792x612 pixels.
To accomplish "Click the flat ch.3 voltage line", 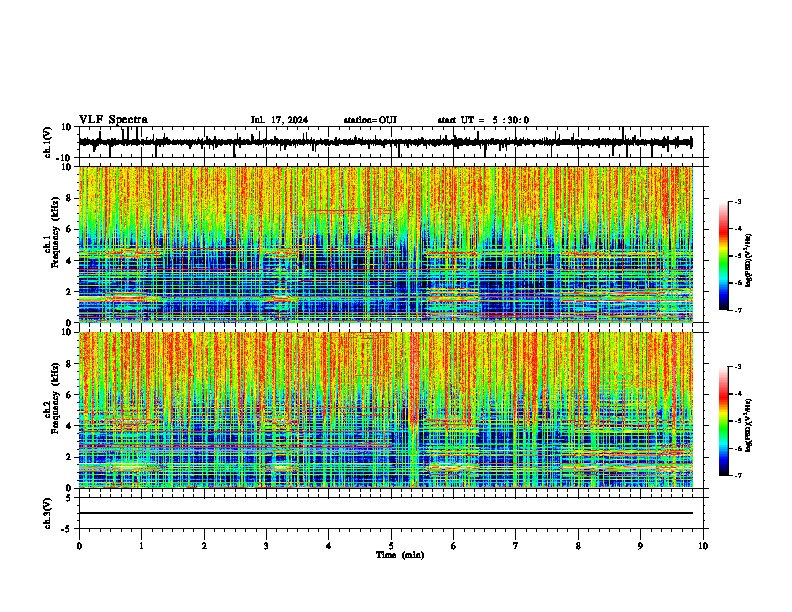I will (385, 513).
